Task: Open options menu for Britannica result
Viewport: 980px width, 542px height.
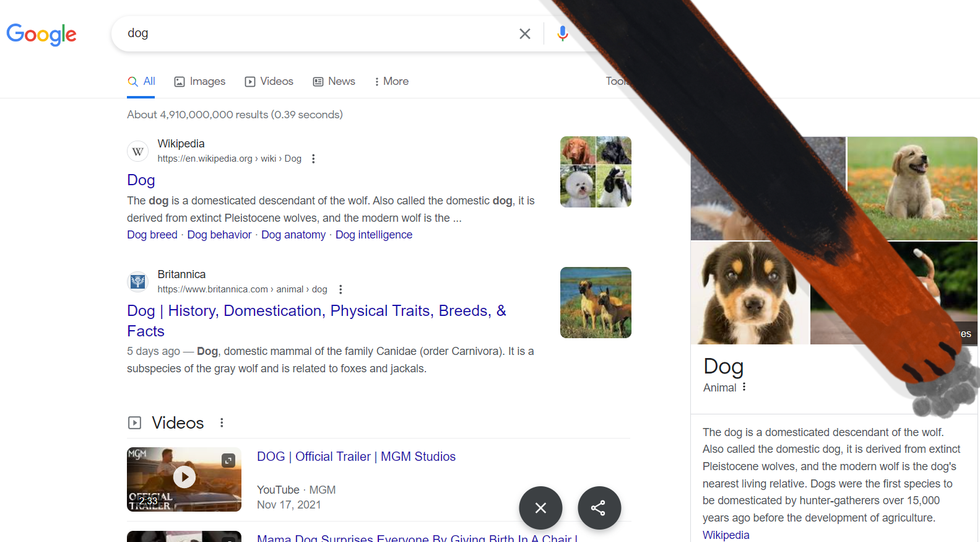Action: pos(340,289)
